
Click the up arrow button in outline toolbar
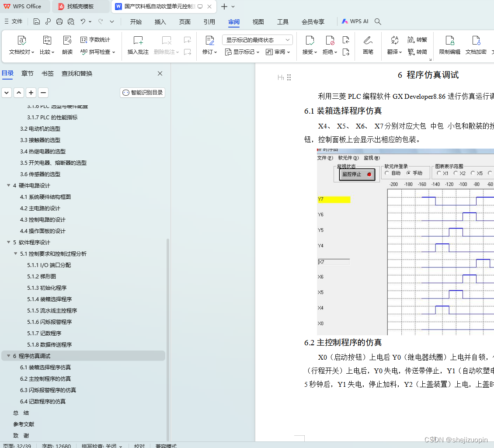19,93
